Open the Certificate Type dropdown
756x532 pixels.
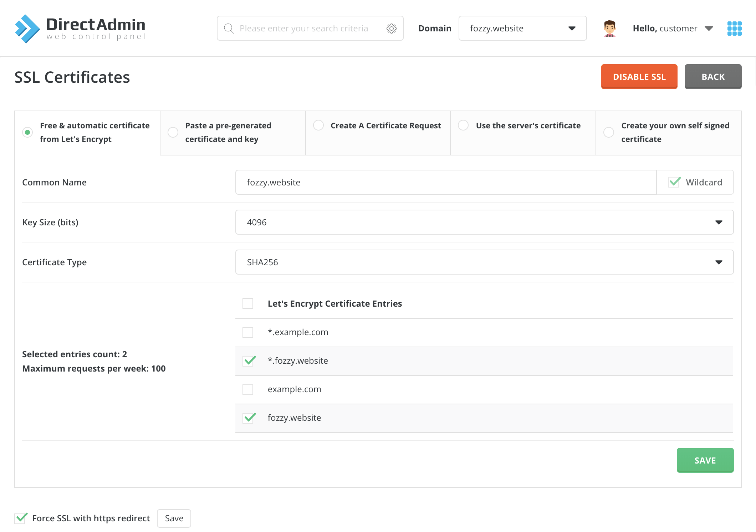(x=484, y=262)
